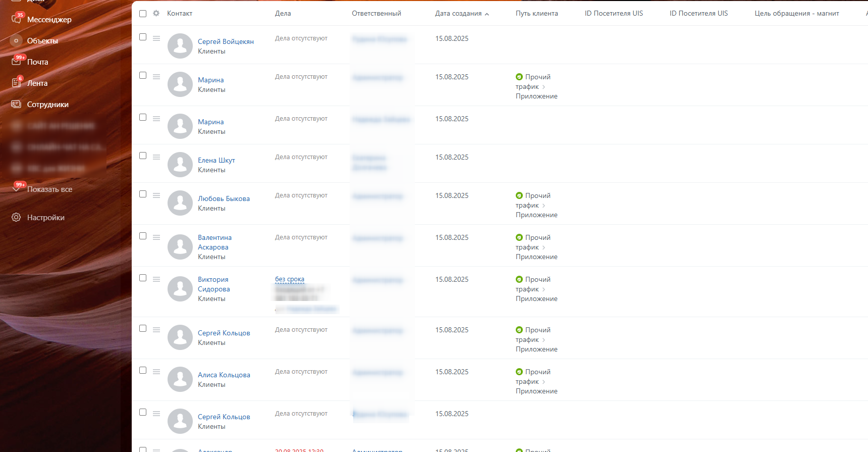Open row menu for Сергей Войцекян

click(x=156, y=38)
